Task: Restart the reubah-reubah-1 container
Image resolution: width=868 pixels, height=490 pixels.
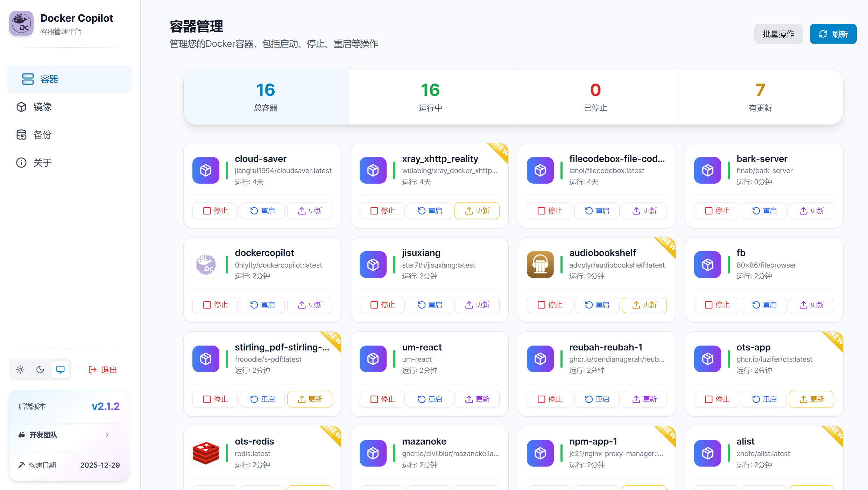Action: click(x=597, y=399)
